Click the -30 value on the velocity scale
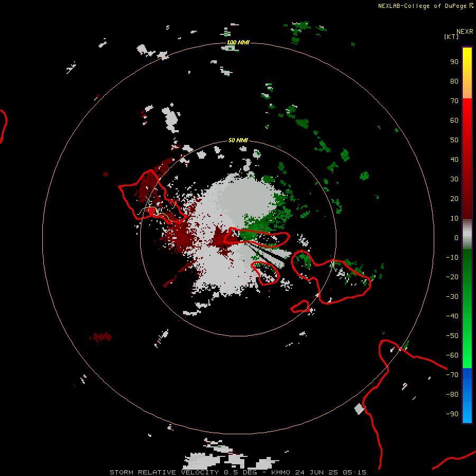The width and height of the screenshot is (476, 476). click(452, 297)
